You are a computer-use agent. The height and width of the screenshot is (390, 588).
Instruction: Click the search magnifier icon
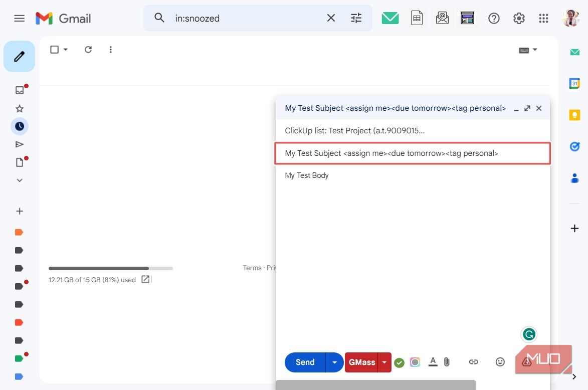tap(159, 18)
